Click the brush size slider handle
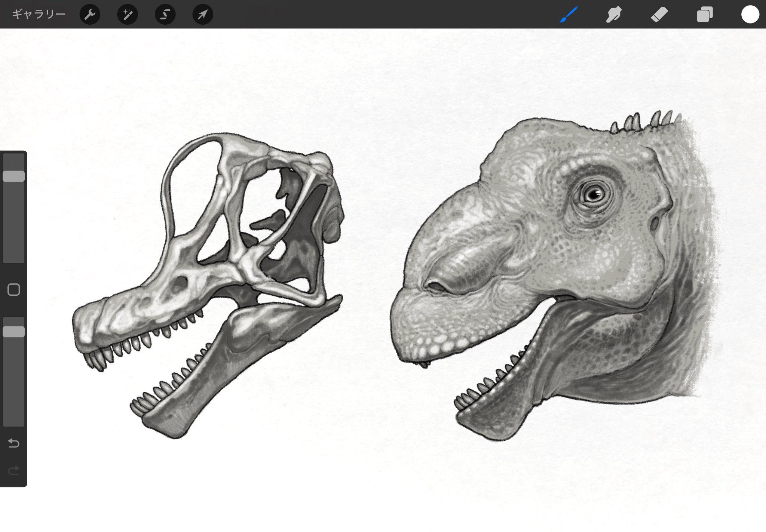766x532 pixels. pos(14,176)
